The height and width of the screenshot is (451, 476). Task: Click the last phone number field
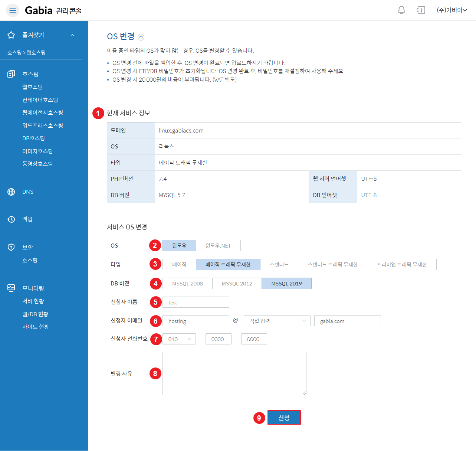coord(254,339)
